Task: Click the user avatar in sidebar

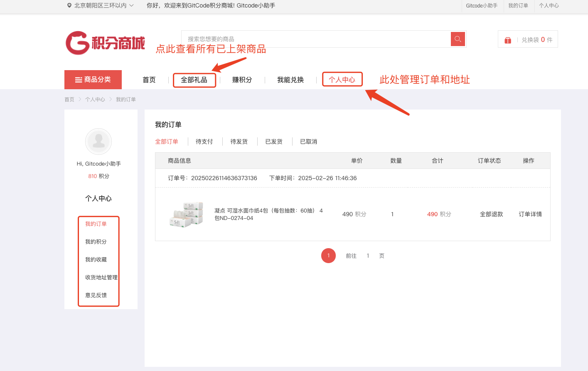Action: click(98, 142)
